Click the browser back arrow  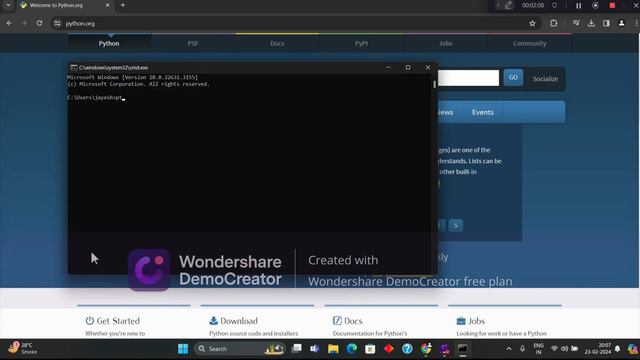tap(9, 23)
